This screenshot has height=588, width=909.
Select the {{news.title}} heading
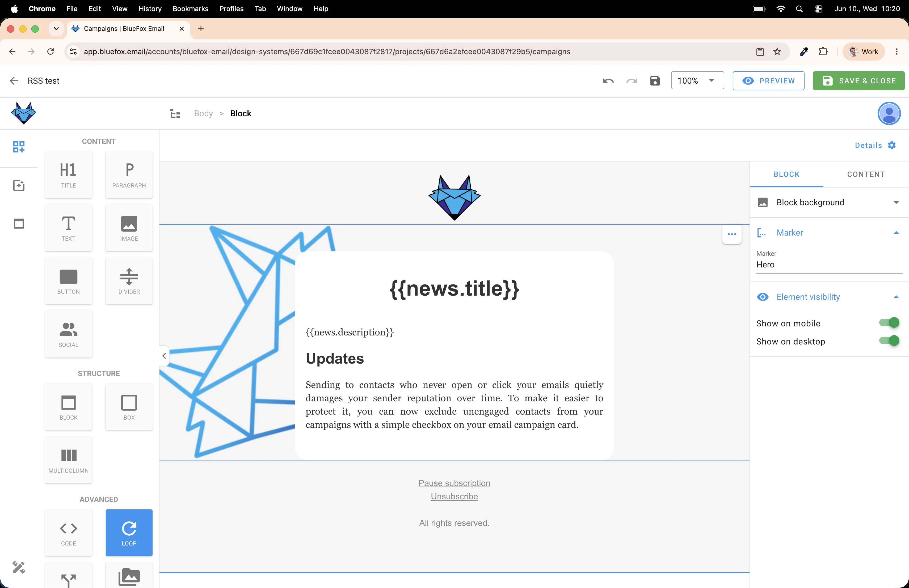click(454, 288)
